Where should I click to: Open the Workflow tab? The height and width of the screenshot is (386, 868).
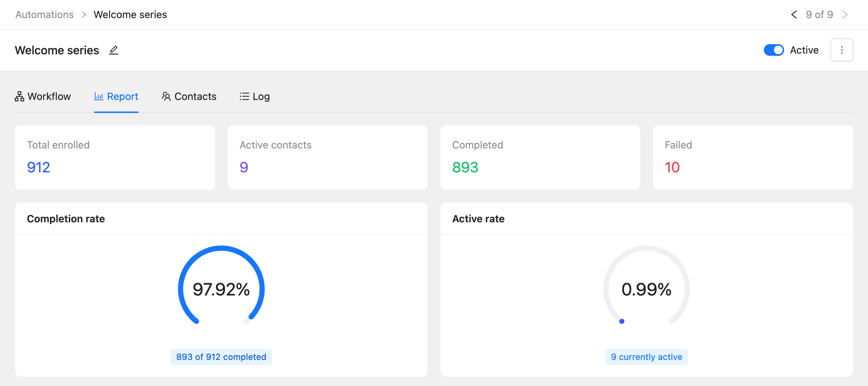[43, 96]
